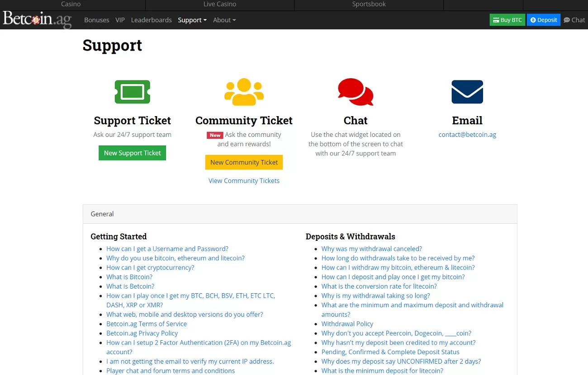Open the Sportsbook tab
Viewport: 588px width, 375px height.
(369, 4)
